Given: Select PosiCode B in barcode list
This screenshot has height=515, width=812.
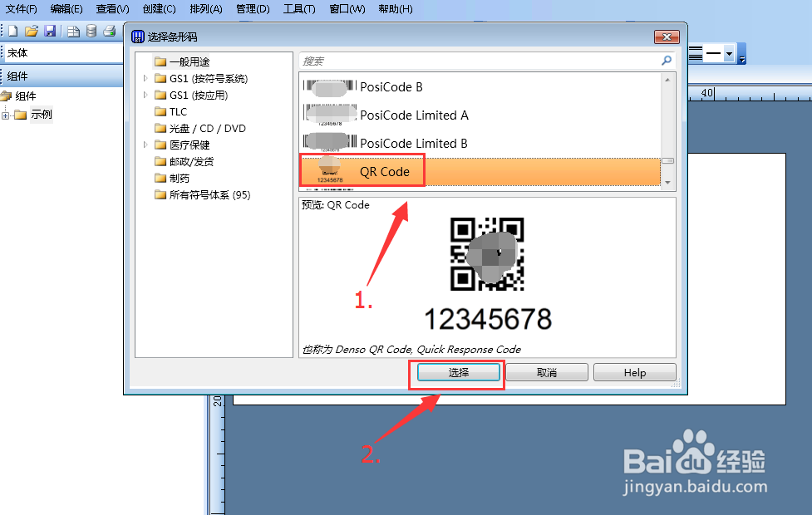Looking at the screenshot, I should [480, 87].
